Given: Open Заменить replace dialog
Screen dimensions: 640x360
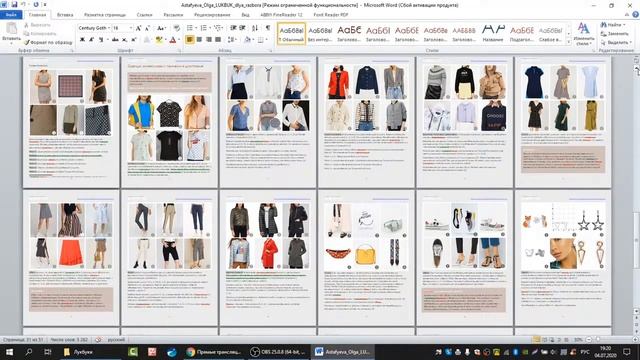Looking at the screenshot, I should tap(614, 33).
